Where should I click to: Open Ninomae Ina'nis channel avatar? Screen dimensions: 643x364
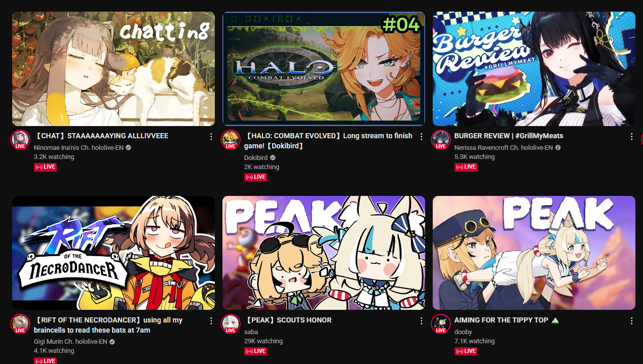point(20,139)
